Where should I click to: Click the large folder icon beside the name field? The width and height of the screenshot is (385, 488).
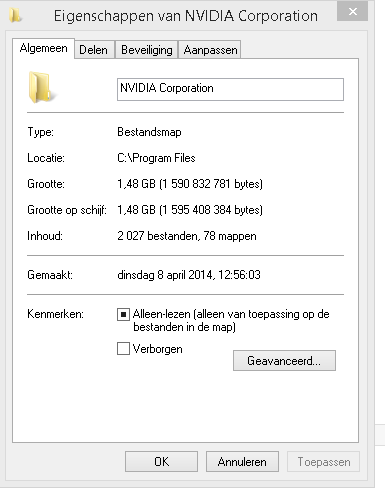click(41, 87)
